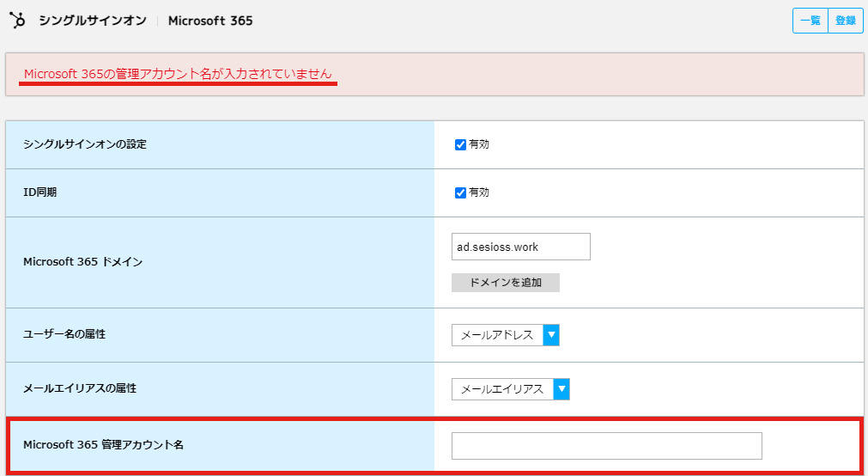Open the 一覧 list button
The width and height of the screenshot is (868, 476).
point(810,21)
